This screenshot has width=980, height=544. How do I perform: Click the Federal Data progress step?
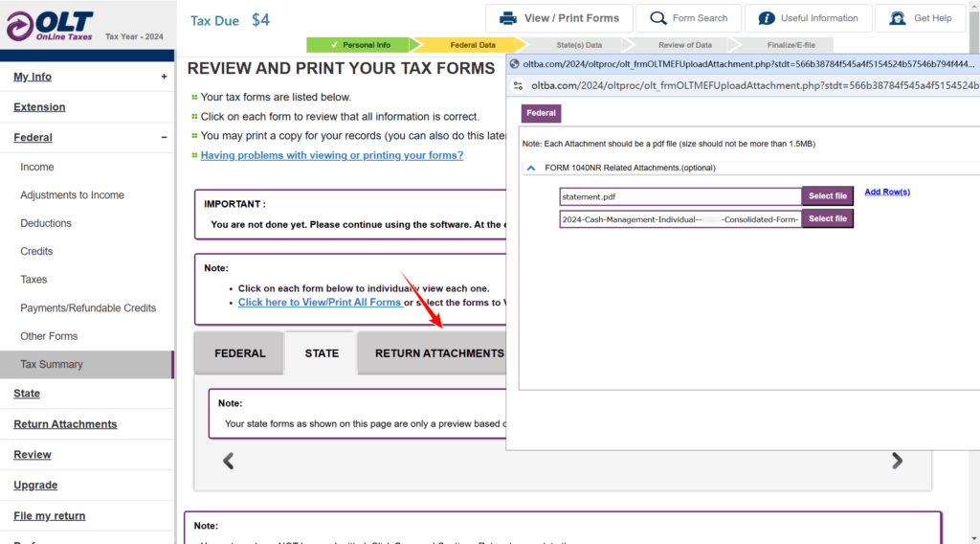pyautogui.click(x=473, y=45)
